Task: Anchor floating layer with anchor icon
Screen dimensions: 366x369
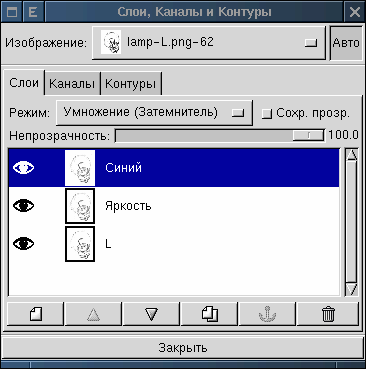Action: pyautogui.click(x=267, y=314)
